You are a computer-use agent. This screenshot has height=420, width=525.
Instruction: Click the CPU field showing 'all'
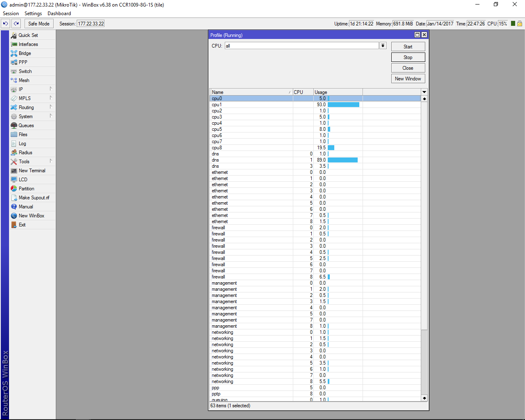point(302,46)
